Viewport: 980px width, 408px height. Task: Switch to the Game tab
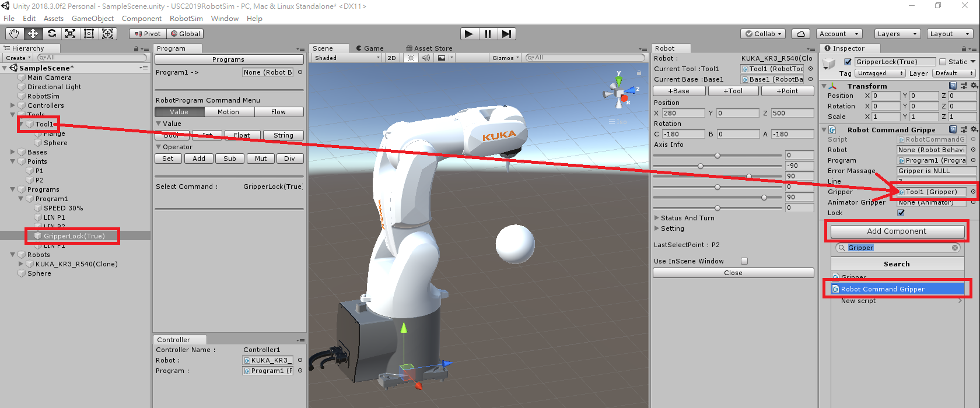[370, 48]
